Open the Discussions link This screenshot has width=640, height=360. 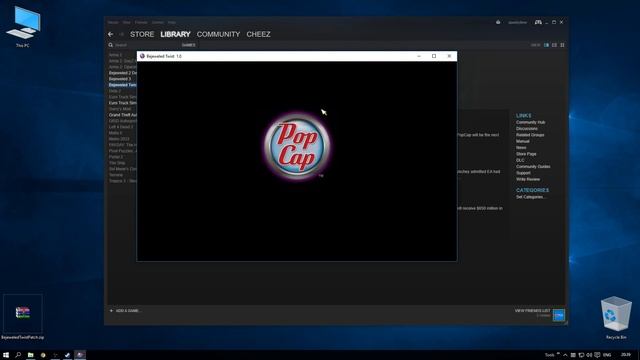click(x=527, y=129)
